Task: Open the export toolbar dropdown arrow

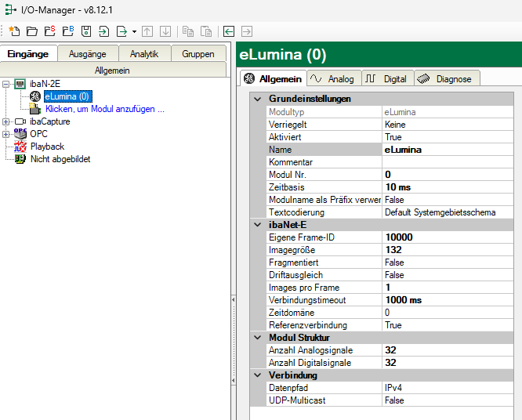Action: click(x=134, y=31)
